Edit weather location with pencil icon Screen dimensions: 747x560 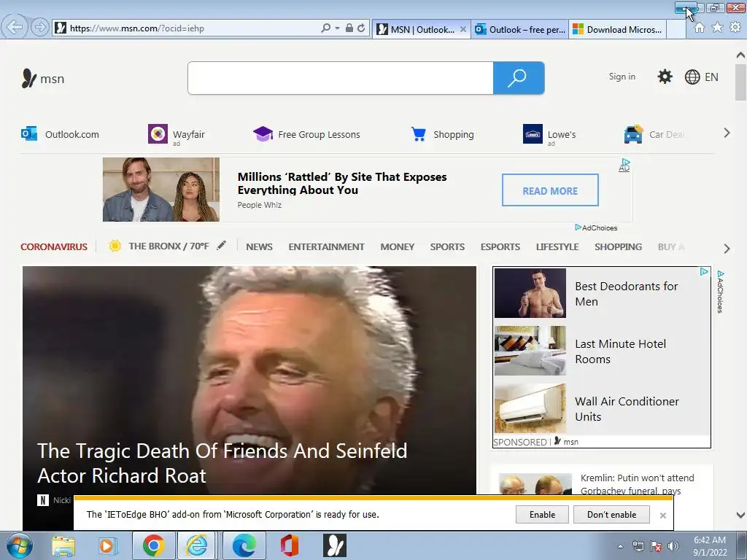pos(221,245)
